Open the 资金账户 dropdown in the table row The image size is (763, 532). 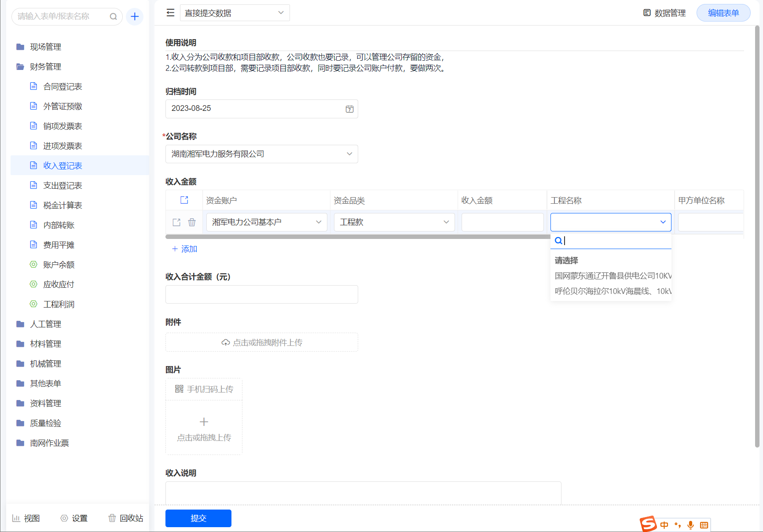(x=267, y=222)
